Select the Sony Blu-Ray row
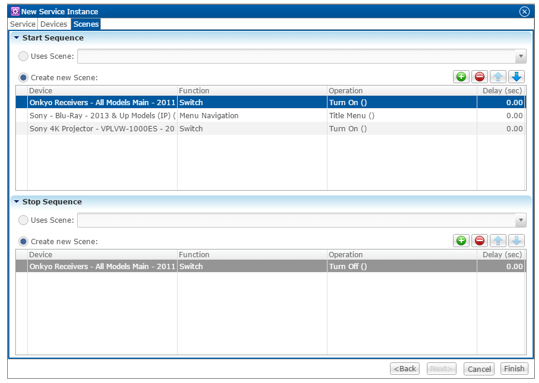The image size is (539, 383). 271,116
